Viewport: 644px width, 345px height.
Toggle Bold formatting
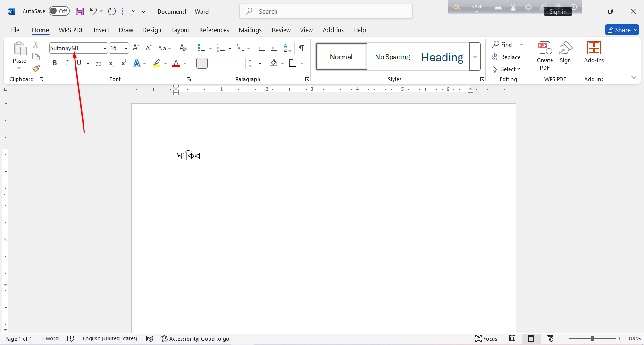55,63
